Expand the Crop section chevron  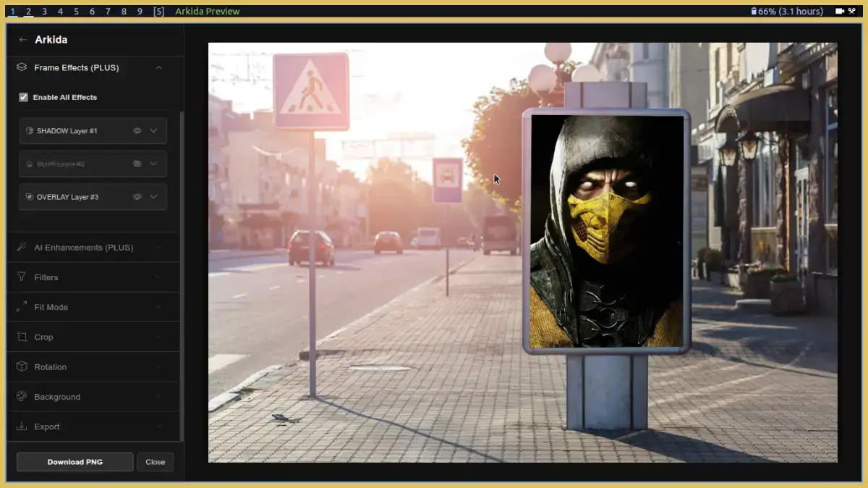[158, 337]
